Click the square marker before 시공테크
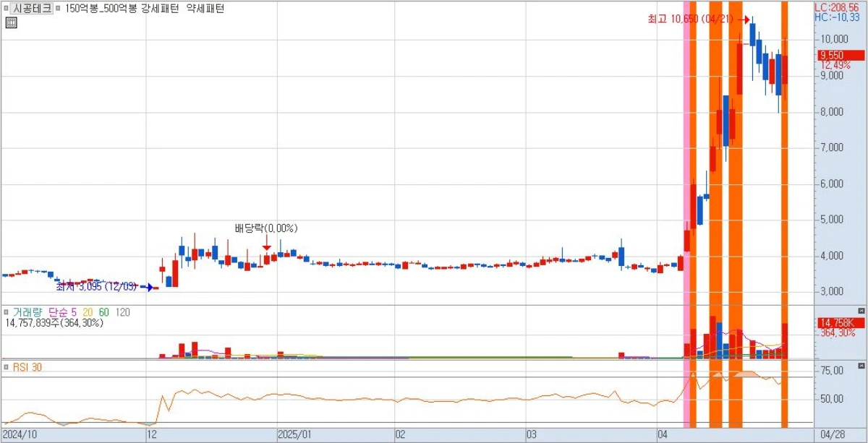 pos(6,9)
